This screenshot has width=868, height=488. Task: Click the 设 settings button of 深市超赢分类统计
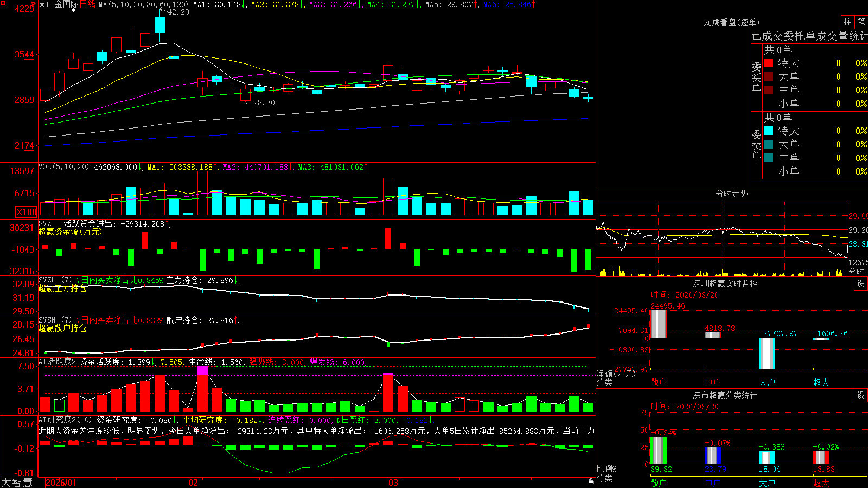[861, 395]
